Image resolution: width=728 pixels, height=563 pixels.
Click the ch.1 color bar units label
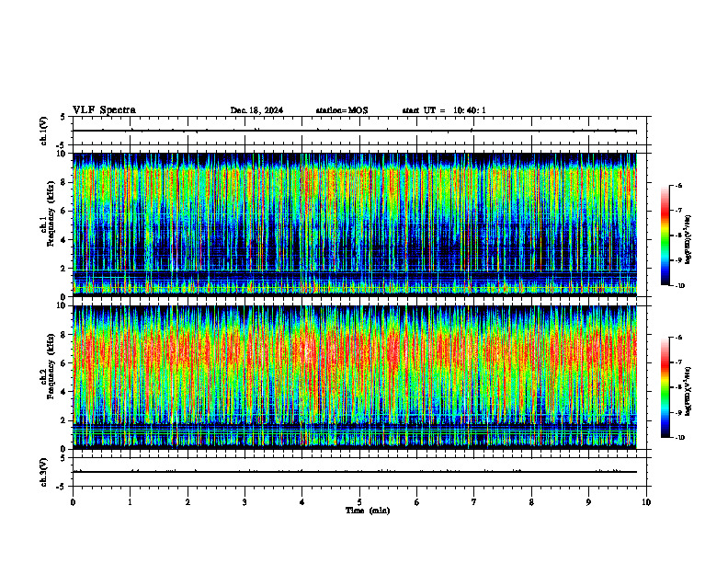coord(688,240)
